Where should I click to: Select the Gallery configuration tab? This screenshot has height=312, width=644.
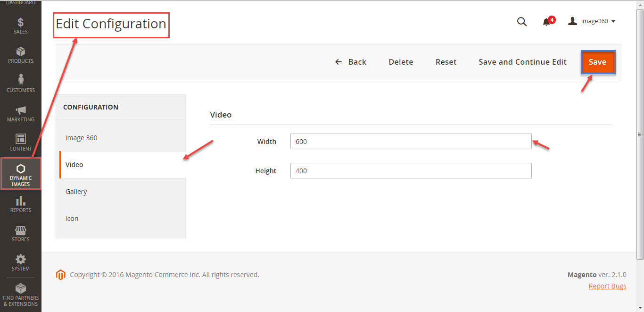coord(121,192)
